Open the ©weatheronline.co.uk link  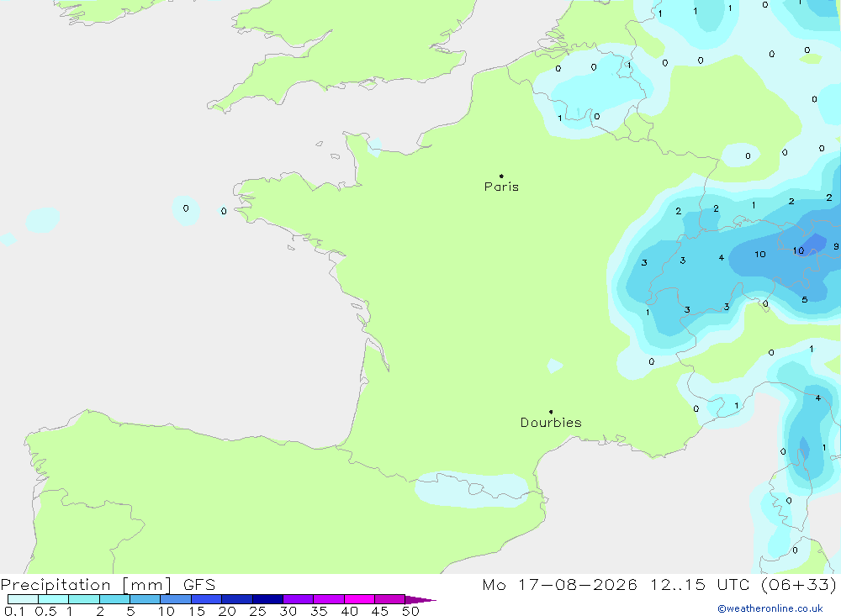click(770, 608)
